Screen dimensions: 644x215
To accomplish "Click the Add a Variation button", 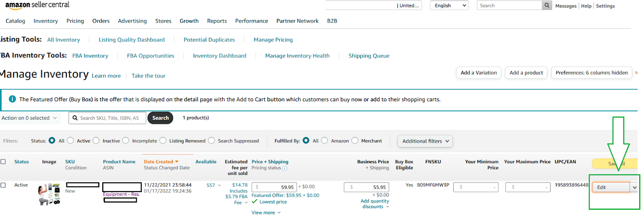I will (x=479, y=73).
